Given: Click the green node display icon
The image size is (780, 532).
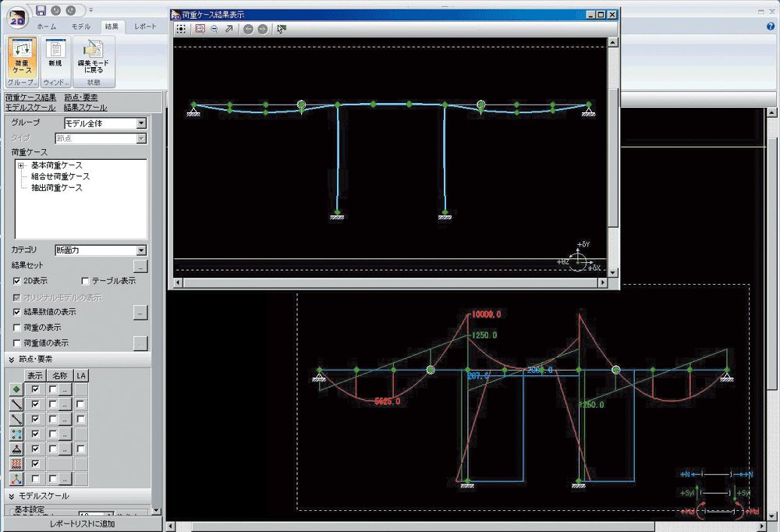Looking at the screenshot, I should 16,389.
